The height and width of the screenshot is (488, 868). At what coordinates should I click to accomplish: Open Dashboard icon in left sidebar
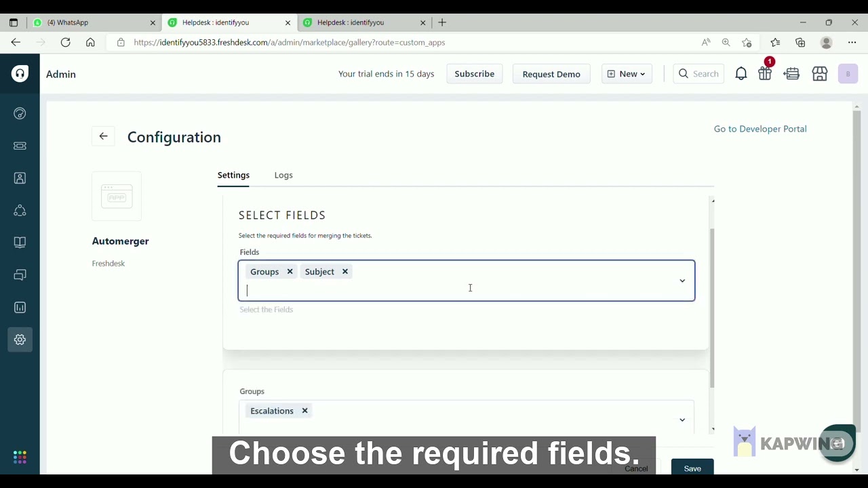20,113
